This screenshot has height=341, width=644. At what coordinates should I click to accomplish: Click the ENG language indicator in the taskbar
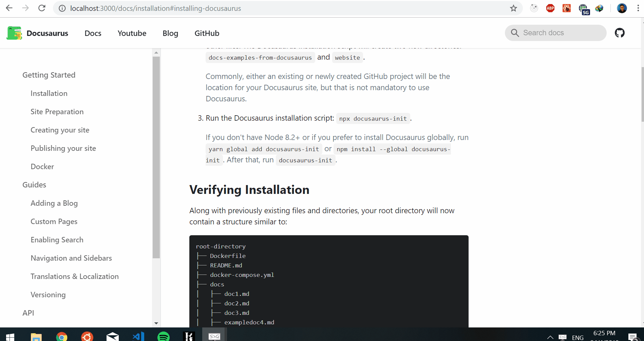pos(577,338)
